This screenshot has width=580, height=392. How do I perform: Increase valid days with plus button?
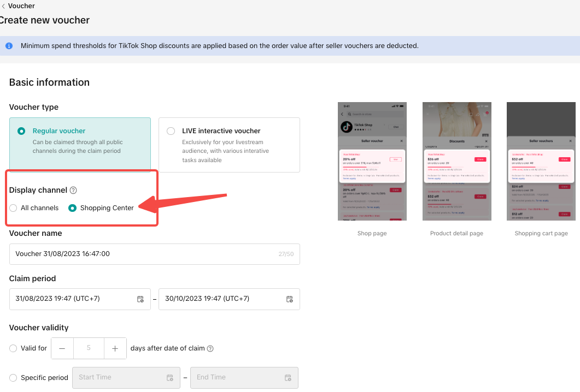115,348
